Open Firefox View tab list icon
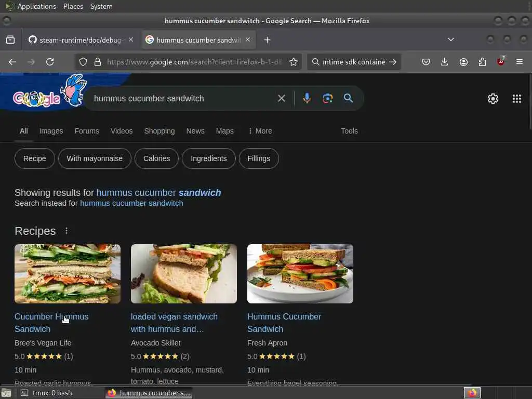 pos(10,39)
